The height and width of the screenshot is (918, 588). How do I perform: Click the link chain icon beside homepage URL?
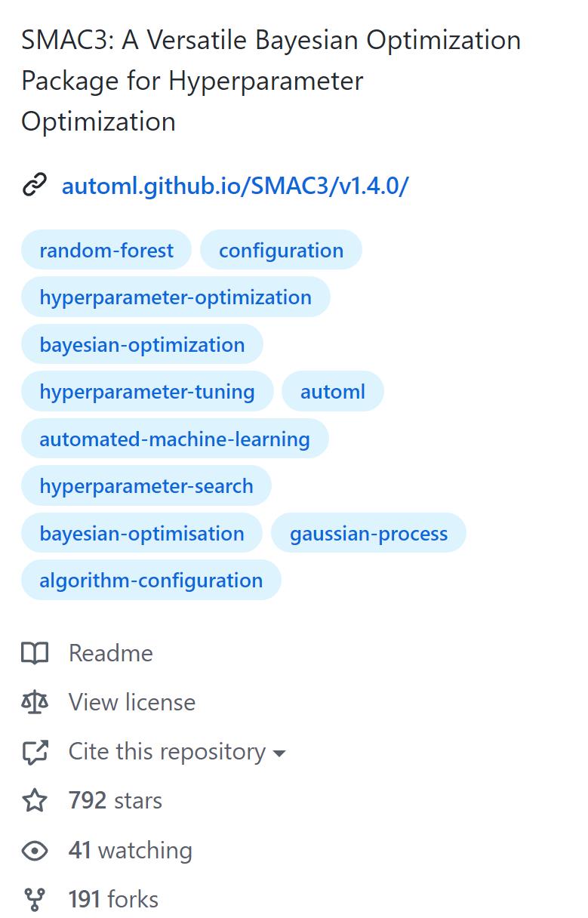pos(35,185)
